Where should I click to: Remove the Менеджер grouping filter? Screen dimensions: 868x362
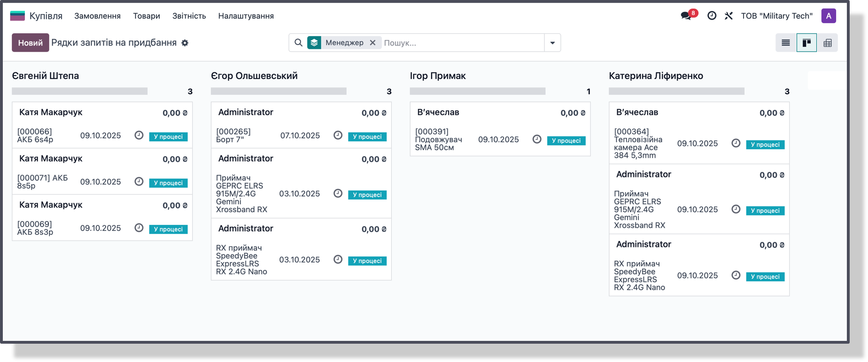tap(372, 43)
